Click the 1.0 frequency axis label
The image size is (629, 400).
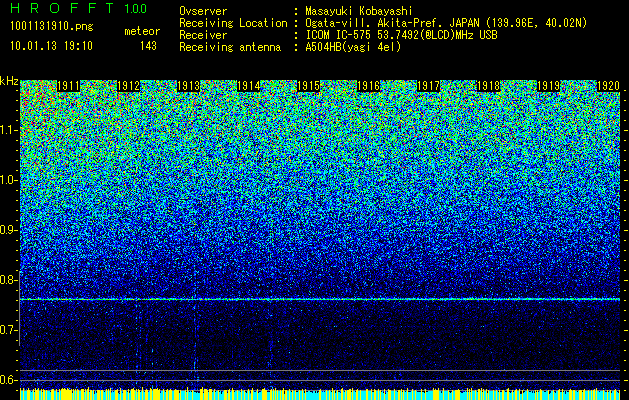click(x=8, y=181)
